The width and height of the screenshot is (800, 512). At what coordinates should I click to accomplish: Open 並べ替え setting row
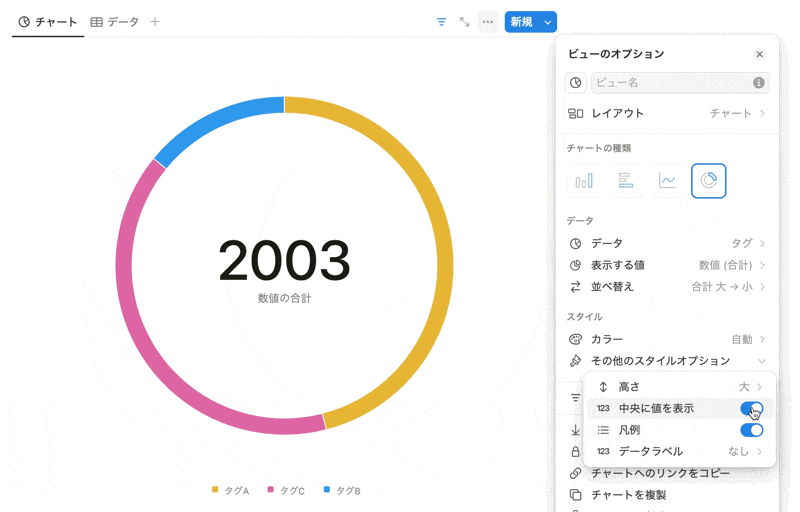(x=667, y=287)
